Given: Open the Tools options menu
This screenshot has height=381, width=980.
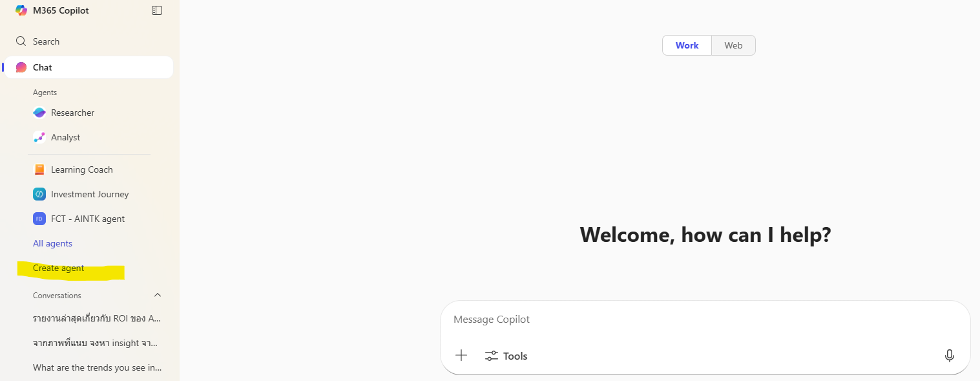Looking at the screenshot, I should (x=506, y=356).
